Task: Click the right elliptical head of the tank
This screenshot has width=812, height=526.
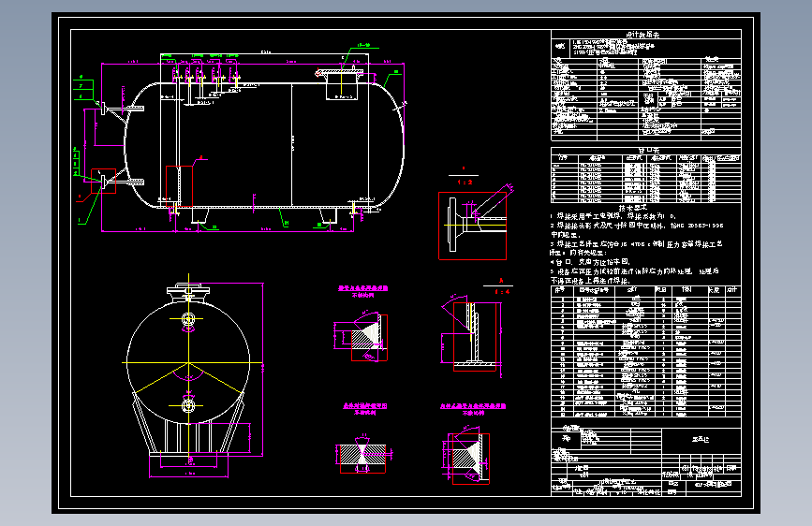Action: click(x=388, y=145)
